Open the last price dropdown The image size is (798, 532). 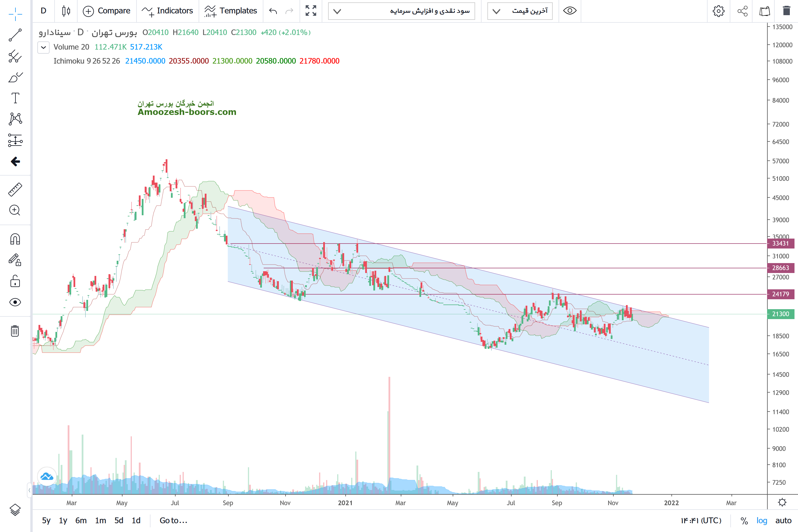(x=520, y=11)
